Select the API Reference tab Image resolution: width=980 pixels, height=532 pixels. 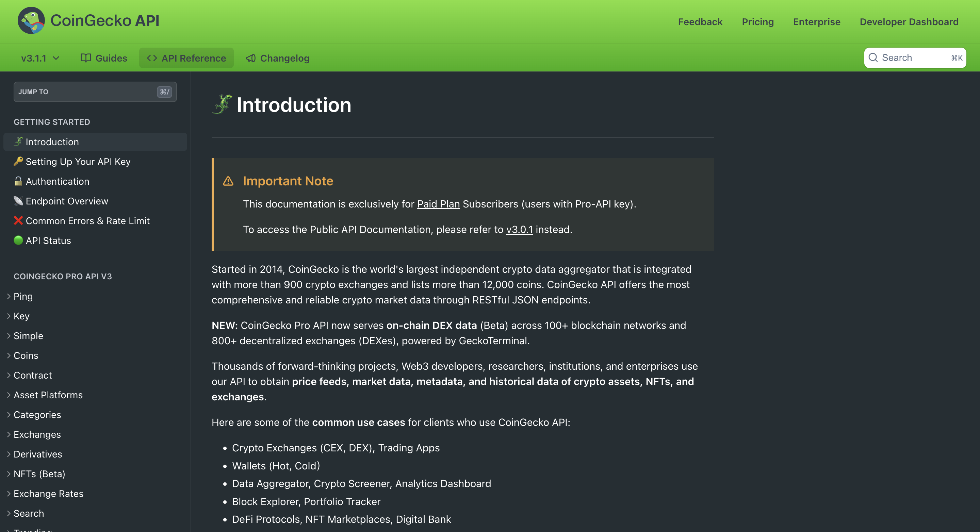click(x=186, y=58)
